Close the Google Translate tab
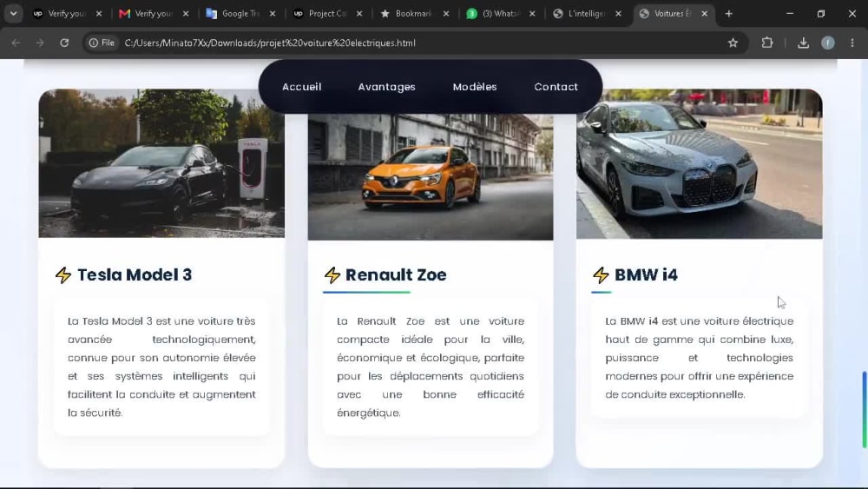The image size is (868, 489). point(273,14)
